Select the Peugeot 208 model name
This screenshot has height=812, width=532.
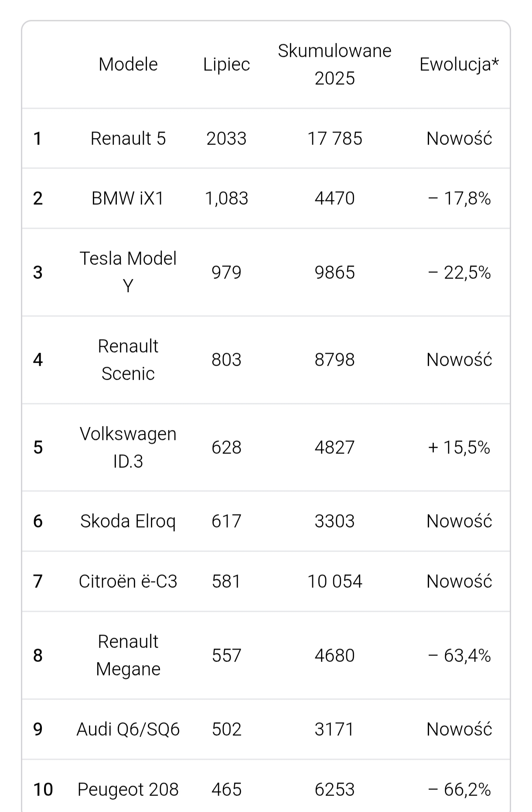pos(128,789)
